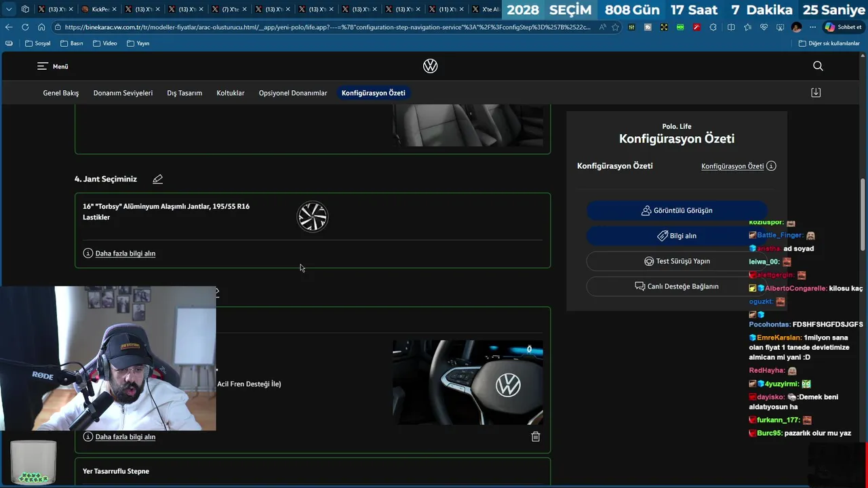Screen dimensions: 868x488
Task: Open the tab search dropdown arrow
Action: [9, 9]
